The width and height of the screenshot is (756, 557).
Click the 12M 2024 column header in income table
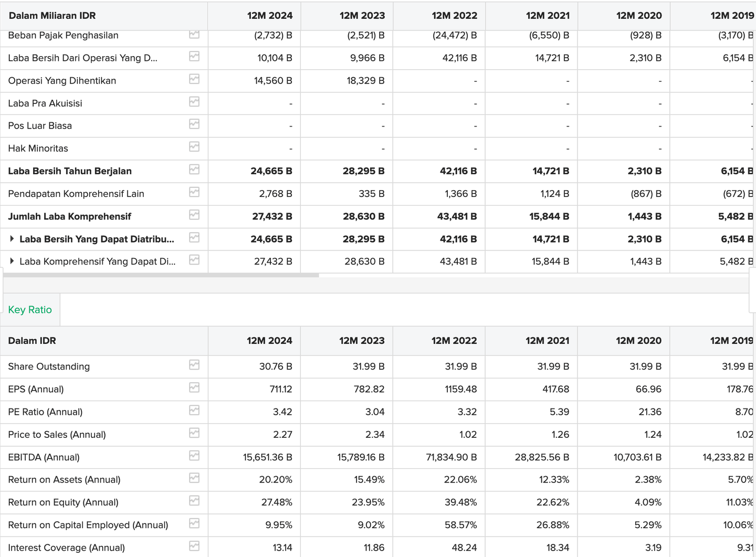269,16
